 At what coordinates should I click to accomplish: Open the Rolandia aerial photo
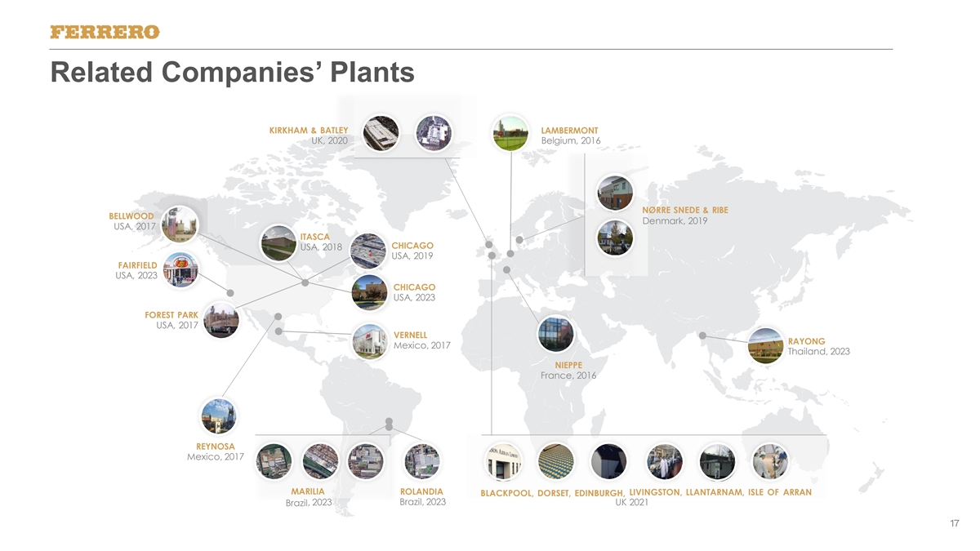tap(422, 462)
